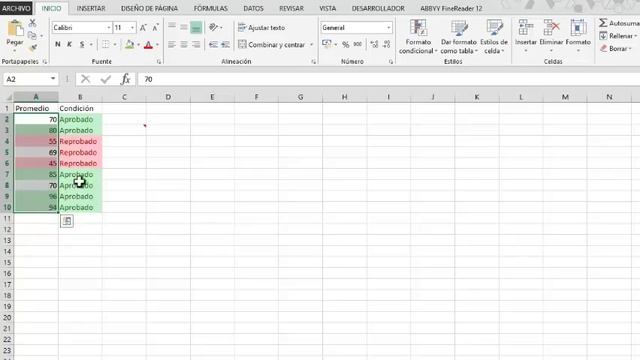
Task: Switch to INSERTAR tab
Action: click(x=91, y=8)
